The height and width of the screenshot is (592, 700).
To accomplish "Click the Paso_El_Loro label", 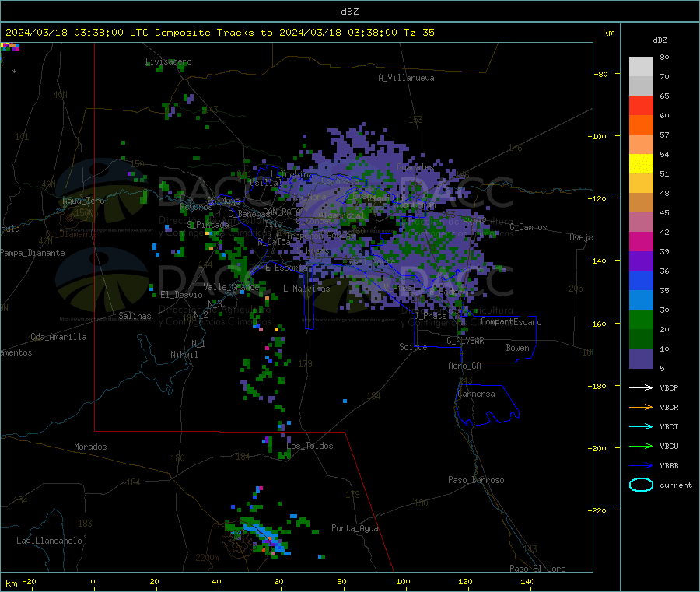I will click(537, 569).
